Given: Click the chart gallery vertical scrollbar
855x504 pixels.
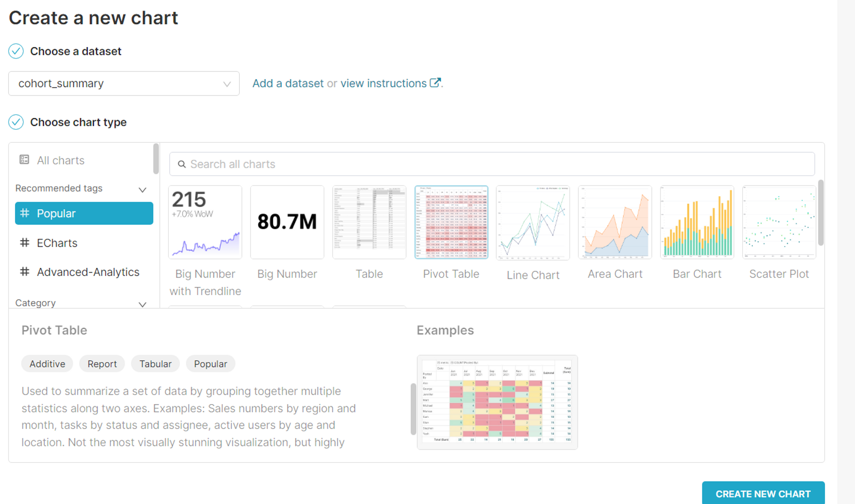Looking at the screenshot, I should pos(820,214).
